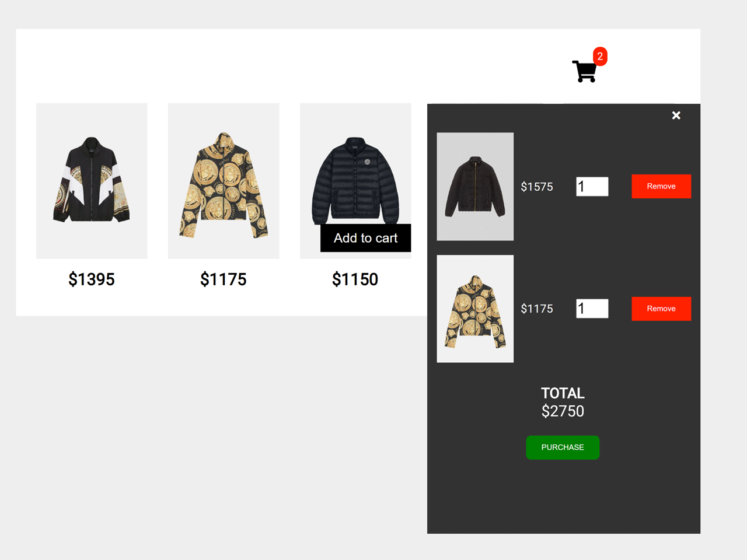Click the $1575 price in cart
The height and width of the screenshot is (560, 747).
537,187
